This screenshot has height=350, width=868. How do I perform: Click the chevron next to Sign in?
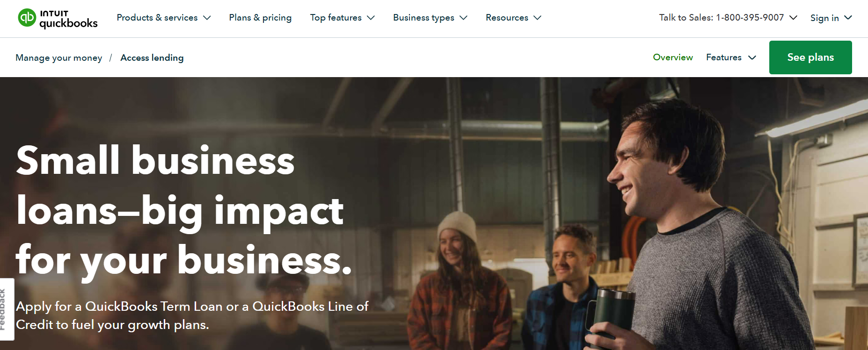[848, 18]
